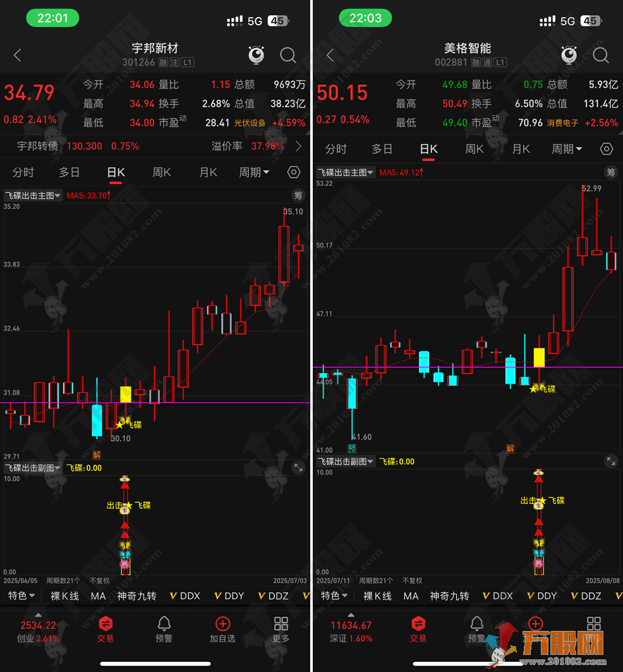Open the 特色 dropdown on 美格智能 indicator bar
Image resolution: width=623 pixels, height=672 pixels.
point(334,596)
